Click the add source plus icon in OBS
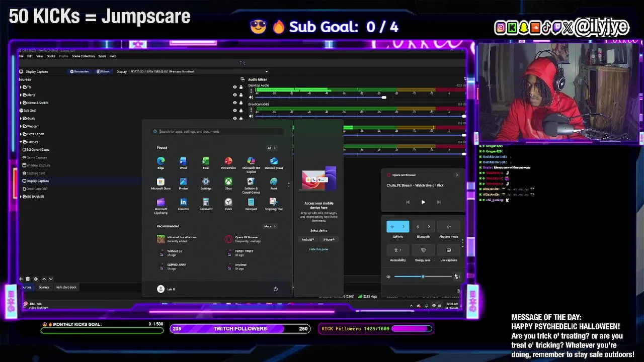The width and height of the screenshot is (644, 362). [x=21, y=279]
